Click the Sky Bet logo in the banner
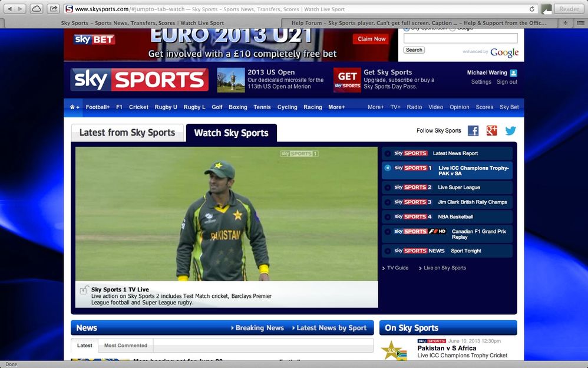Image resolution: width=588 pixels, height=368 pixels. coord(94,40)
